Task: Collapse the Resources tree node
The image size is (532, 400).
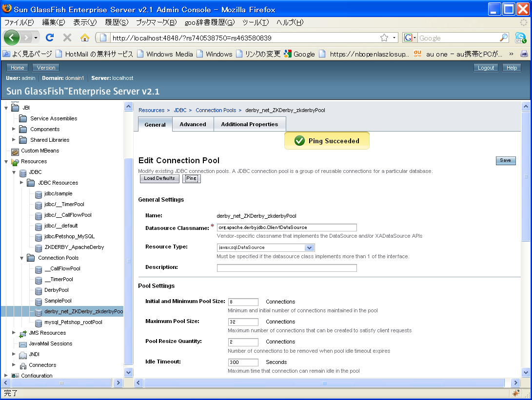Action: (6, 162)
